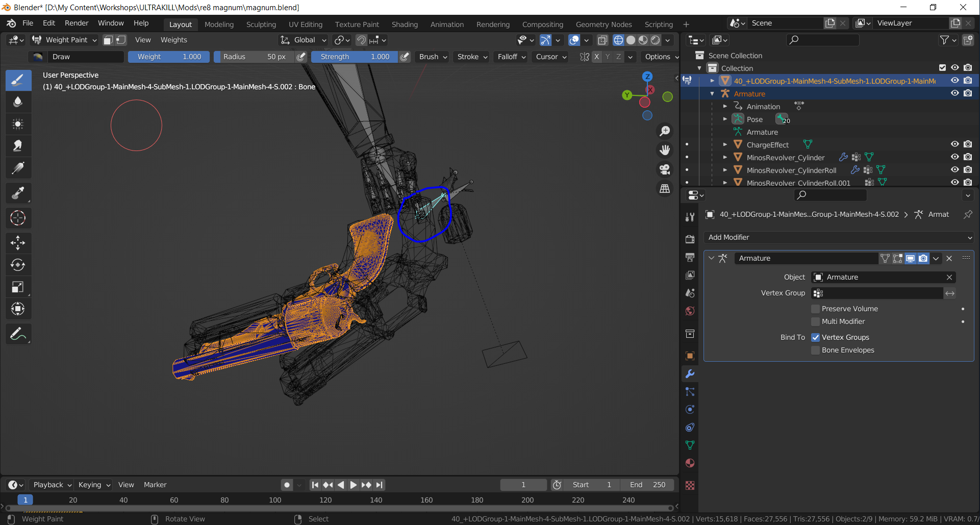
Task: Select the Gradient weight tool
Action: pyautogui.click(x=18, y=168)
